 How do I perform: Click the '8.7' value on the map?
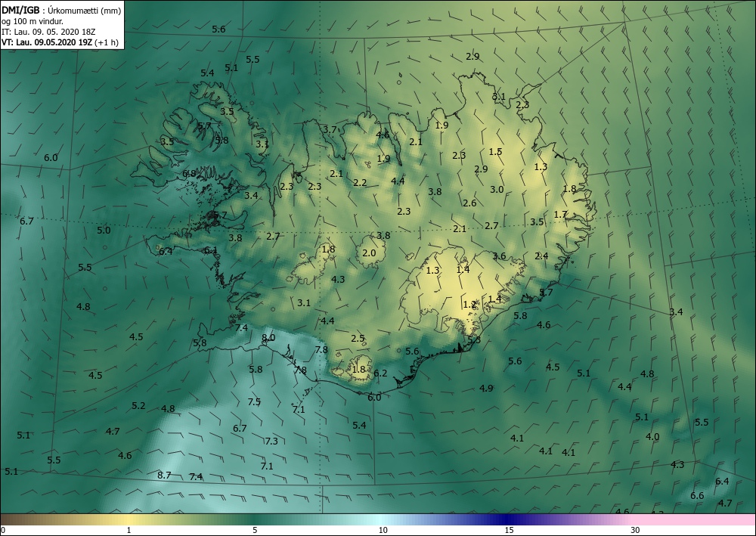click(x=164, y=475)
